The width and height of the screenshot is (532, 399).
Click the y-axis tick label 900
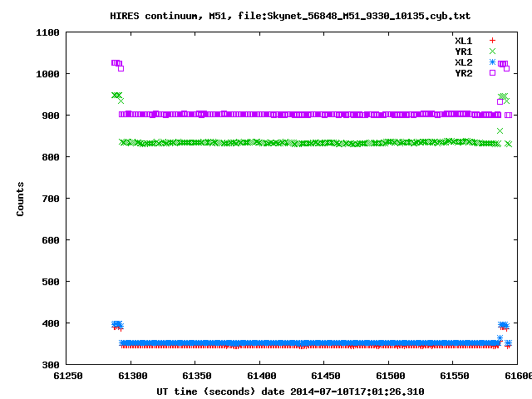51,116
